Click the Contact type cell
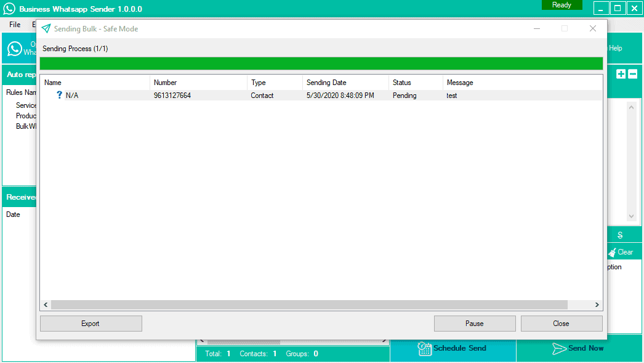The image size is (644, 363). pos(262,96)
